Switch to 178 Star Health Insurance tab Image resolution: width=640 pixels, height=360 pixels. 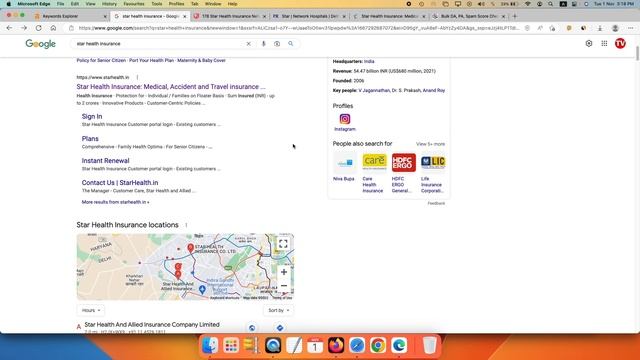[x=230, y=16]
